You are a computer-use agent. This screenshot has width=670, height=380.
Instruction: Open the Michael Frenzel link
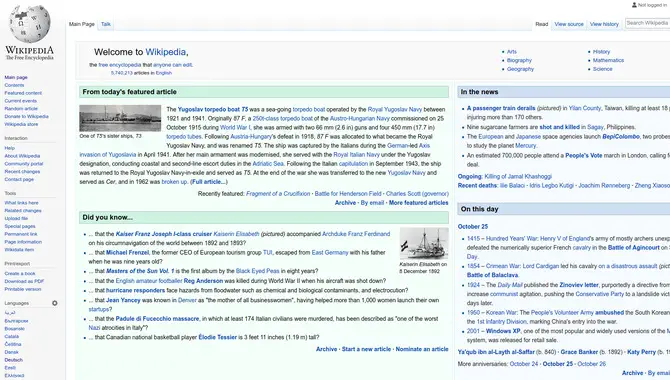click(127, 253)
